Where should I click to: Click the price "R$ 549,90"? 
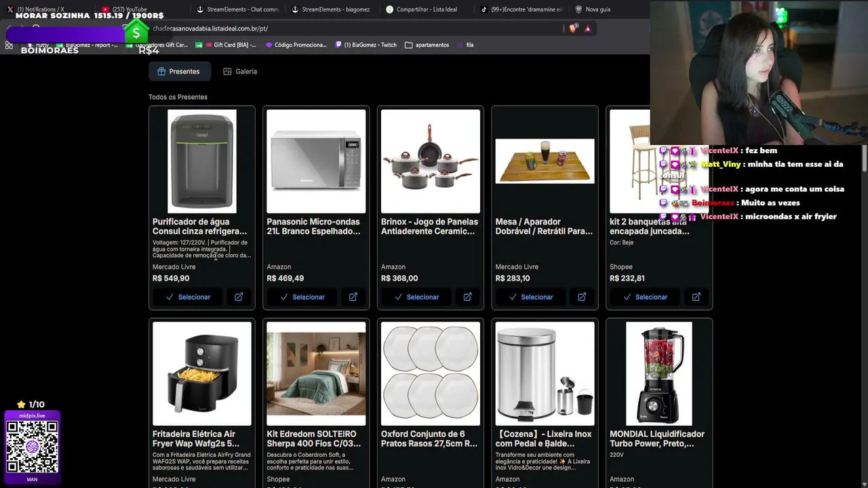click(x=171, y=279)
